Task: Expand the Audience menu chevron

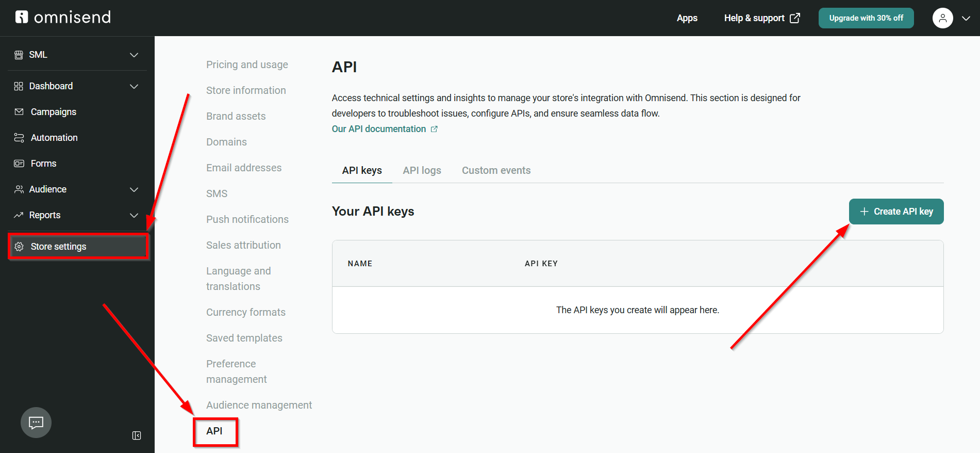Action: pos(134,189)
